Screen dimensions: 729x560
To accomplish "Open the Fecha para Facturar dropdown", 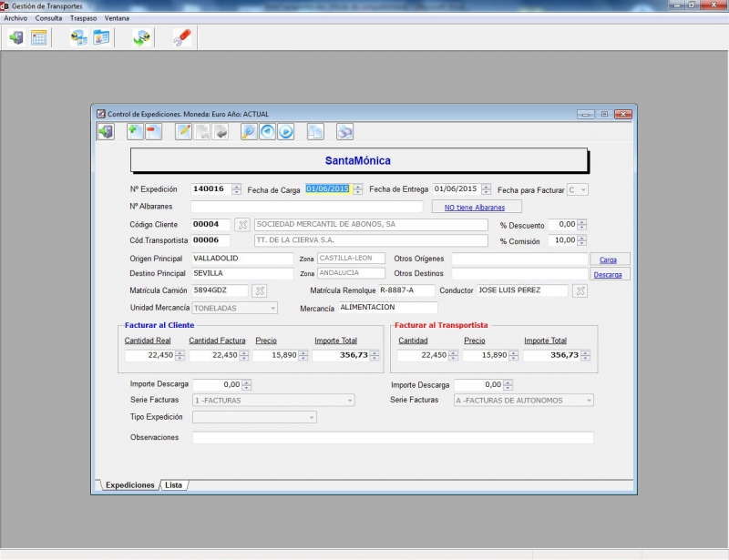I will point(583,189).
